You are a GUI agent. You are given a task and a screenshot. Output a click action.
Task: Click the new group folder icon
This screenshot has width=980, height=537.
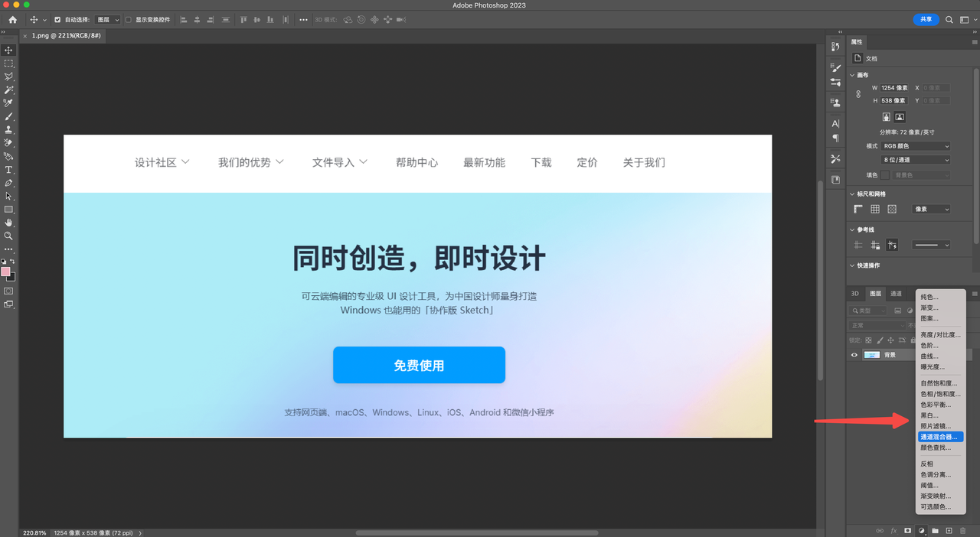(x=936, y=530)
